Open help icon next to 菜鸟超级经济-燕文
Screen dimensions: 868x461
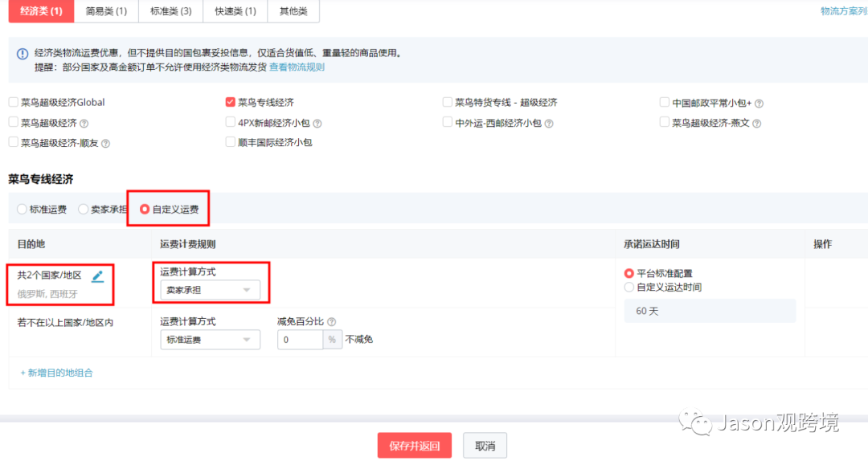[x=757, y=124]
